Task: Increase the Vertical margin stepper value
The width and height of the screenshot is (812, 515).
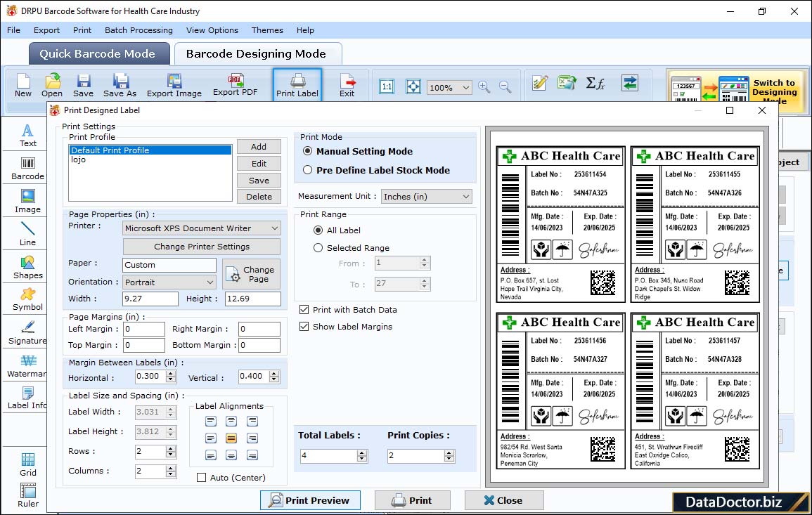Action: [x=274, y=373]
